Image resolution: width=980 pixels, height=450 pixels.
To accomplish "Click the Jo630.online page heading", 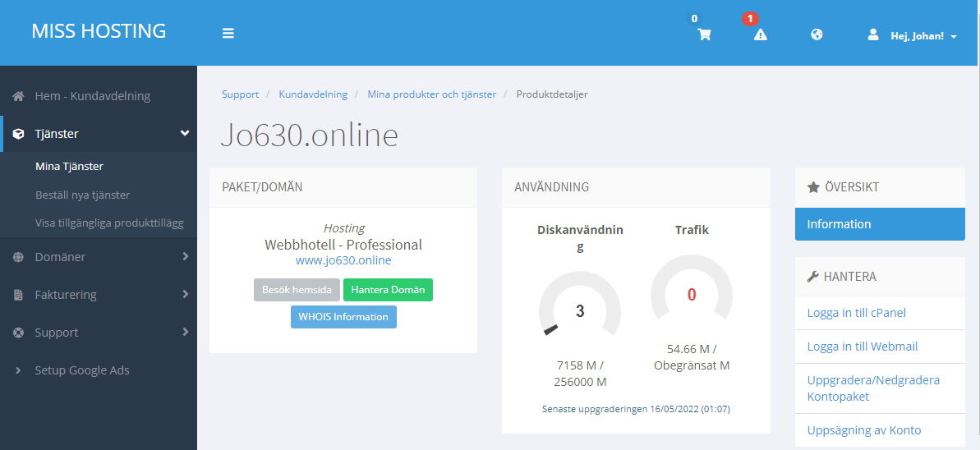I will coord(310,135).
